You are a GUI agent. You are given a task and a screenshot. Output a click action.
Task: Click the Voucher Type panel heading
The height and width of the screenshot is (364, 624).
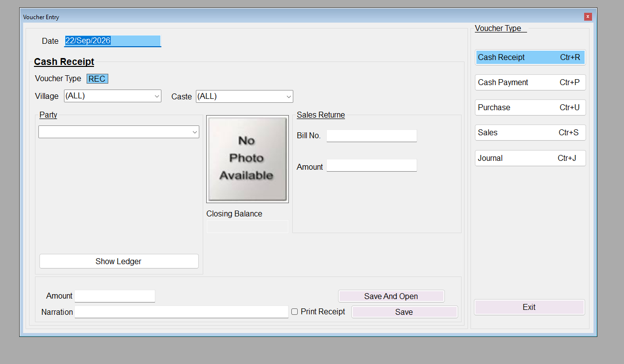(x=498, y=29)
